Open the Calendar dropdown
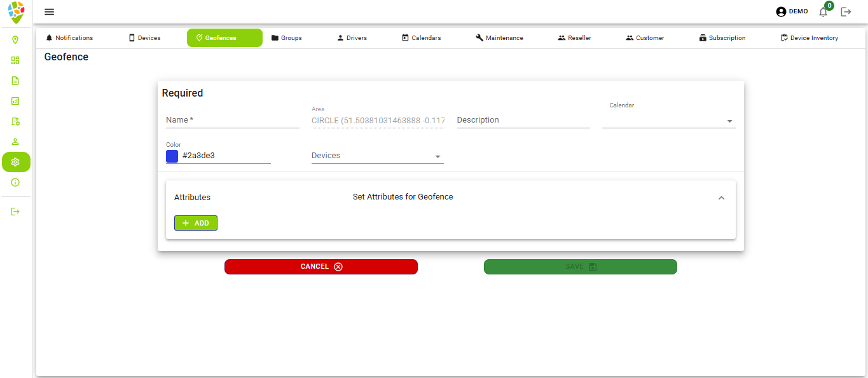 tap(668, 121)
